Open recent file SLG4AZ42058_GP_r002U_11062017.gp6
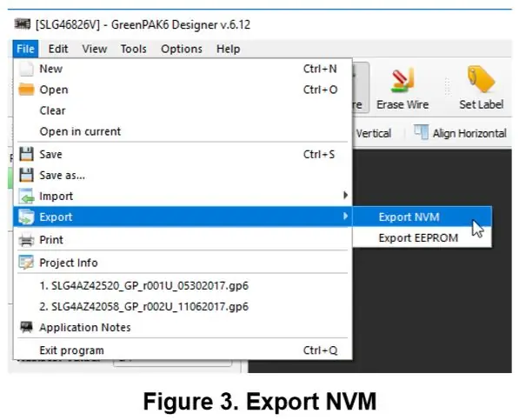This screenshot has height=420, width=519. point(183,306)
